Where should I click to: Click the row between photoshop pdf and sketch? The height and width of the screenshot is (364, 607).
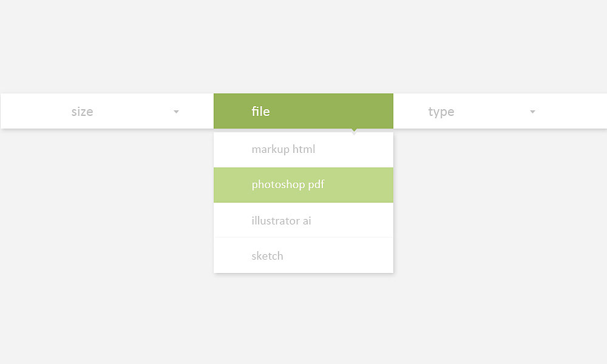point(303,220)
